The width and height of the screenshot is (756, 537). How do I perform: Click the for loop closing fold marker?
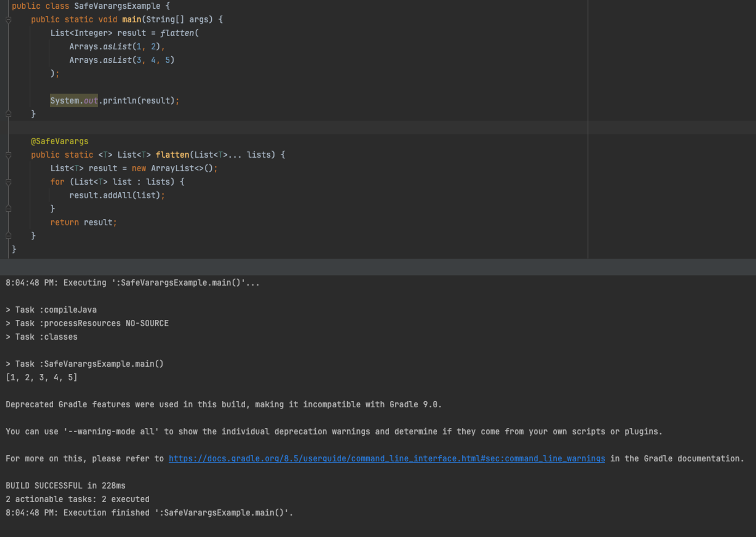tap(8, 209)
